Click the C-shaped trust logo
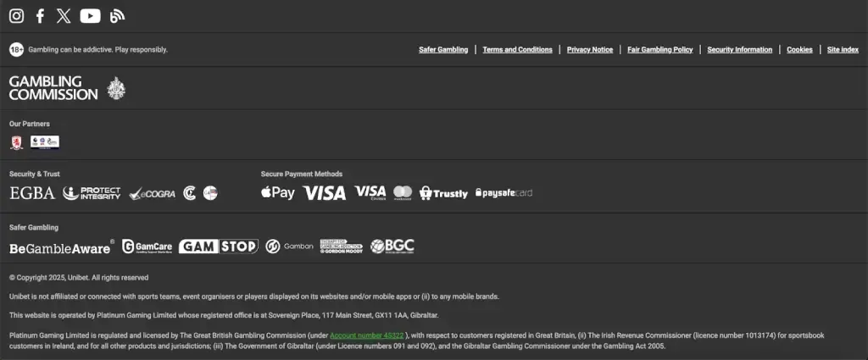The width and height of the screenshot is (868, 360). 190,193
